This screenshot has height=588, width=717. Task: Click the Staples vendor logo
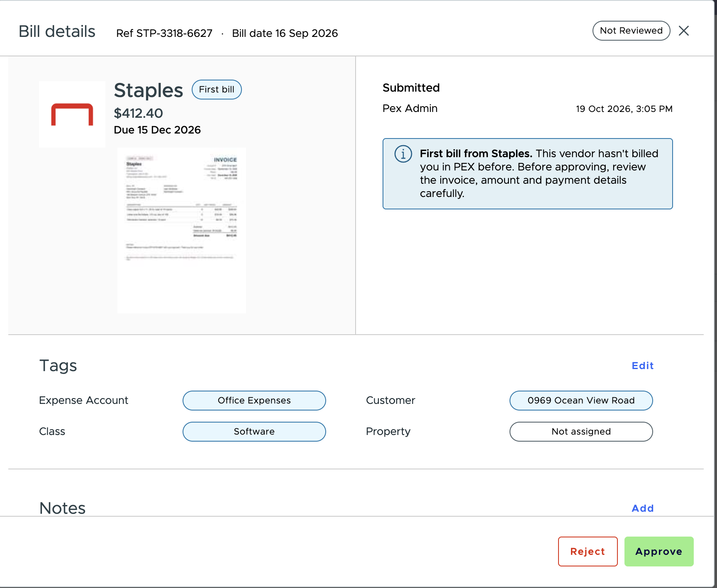72,114
